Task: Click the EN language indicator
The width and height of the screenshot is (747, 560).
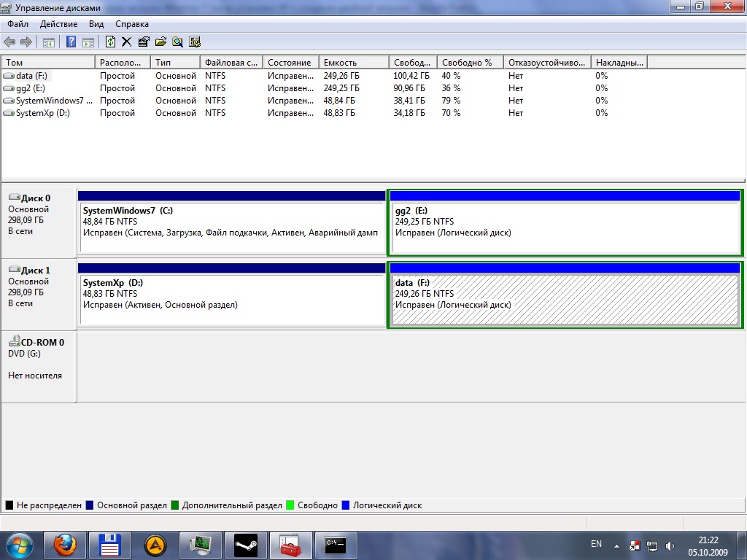Action: click(596, 544)
